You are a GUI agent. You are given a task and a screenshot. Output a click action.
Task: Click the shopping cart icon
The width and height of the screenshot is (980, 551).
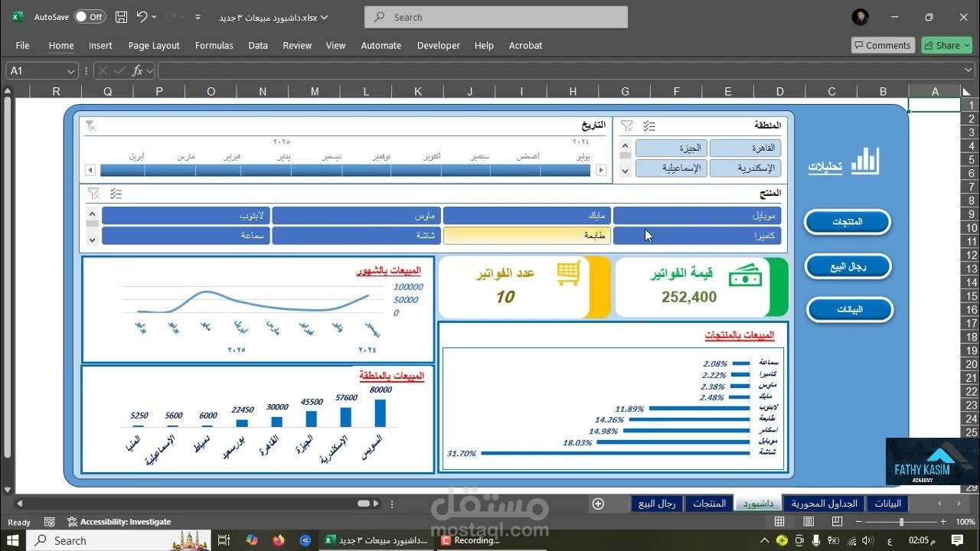click(569, 273)
